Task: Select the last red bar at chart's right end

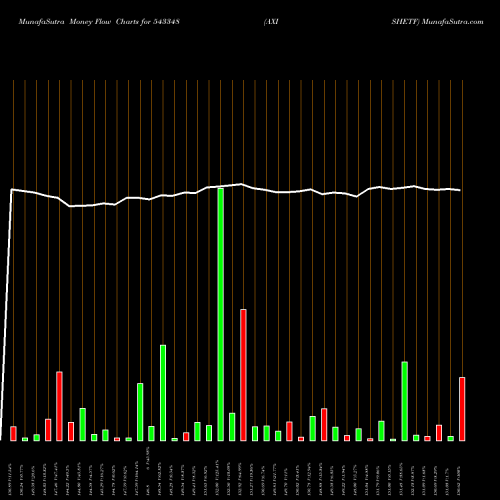Action: (462, 409)
